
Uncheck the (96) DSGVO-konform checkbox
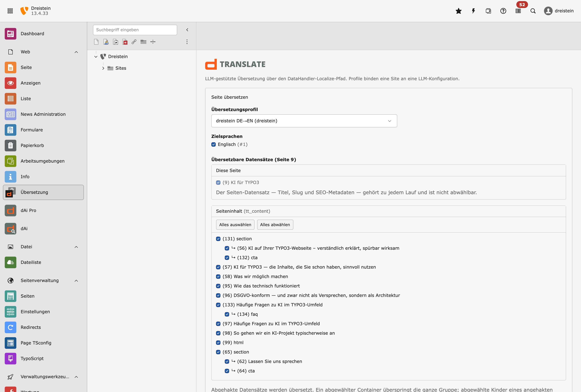point(218,296)
